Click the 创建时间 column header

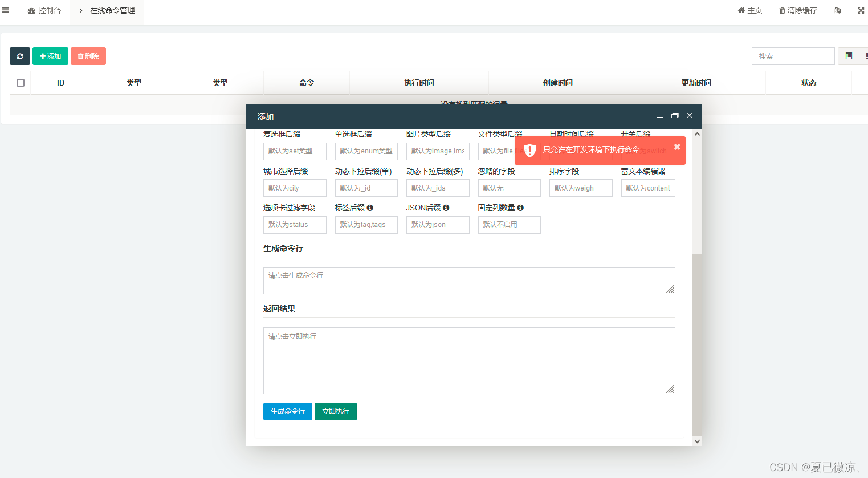coord(557,83)
